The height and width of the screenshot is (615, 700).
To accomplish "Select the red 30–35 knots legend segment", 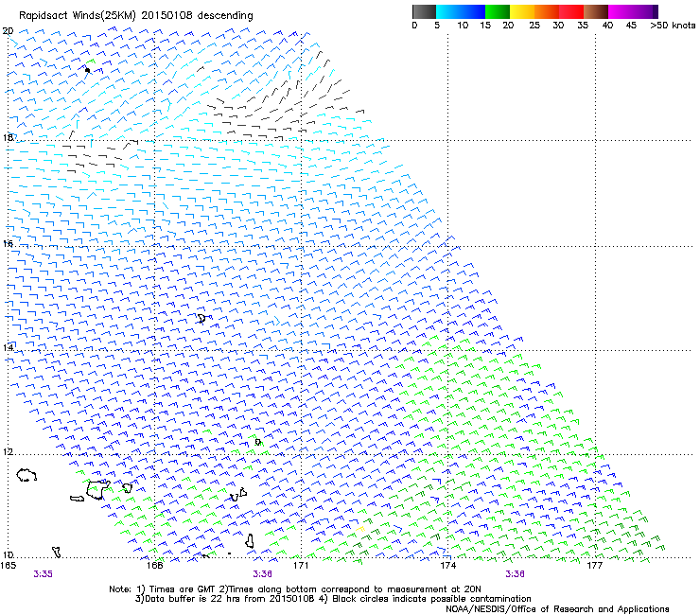I will pyautogui.click(x=571, y=11).
